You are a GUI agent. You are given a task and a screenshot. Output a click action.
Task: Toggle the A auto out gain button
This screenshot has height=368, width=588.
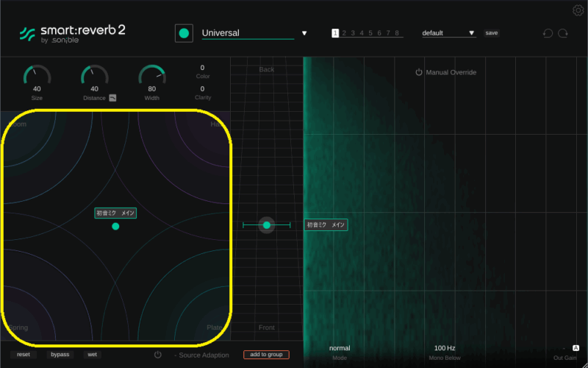click(576, 348)
